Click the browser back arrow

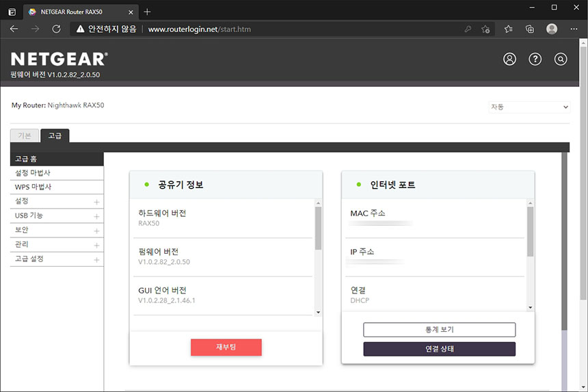14,29
